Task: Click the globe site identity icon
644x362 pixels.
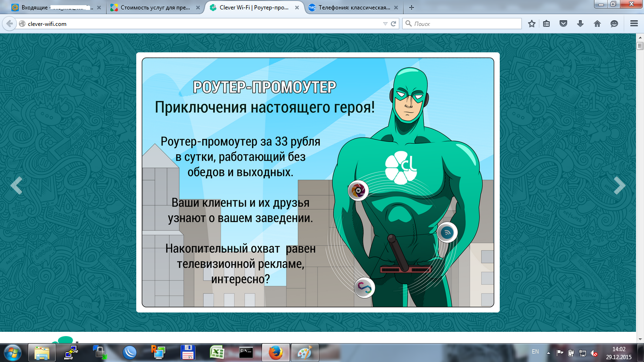Action: click(x=22, y=24)
